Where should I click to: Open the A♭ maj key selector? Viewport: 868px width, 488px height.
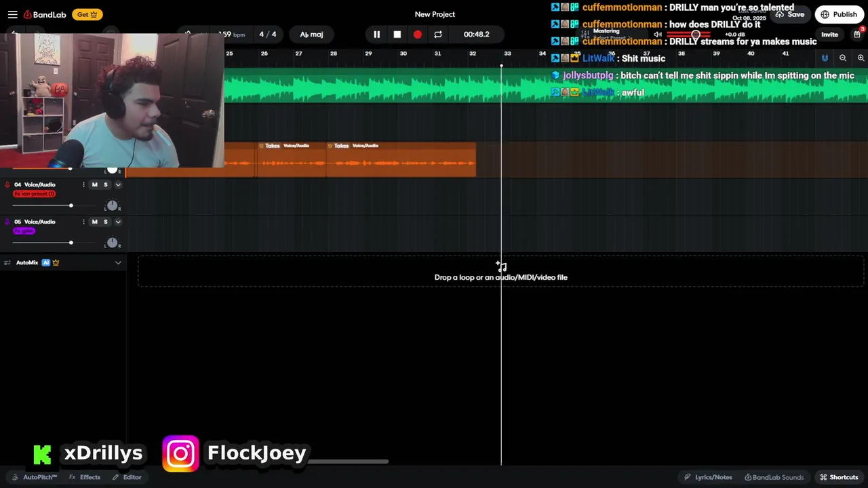click(311, 35)
